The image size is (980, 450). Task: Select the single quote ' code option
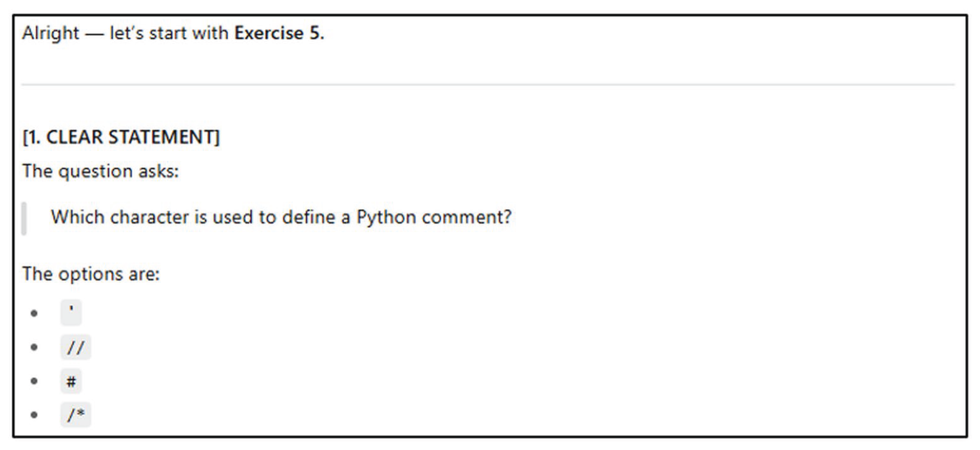tap(71, 313)
